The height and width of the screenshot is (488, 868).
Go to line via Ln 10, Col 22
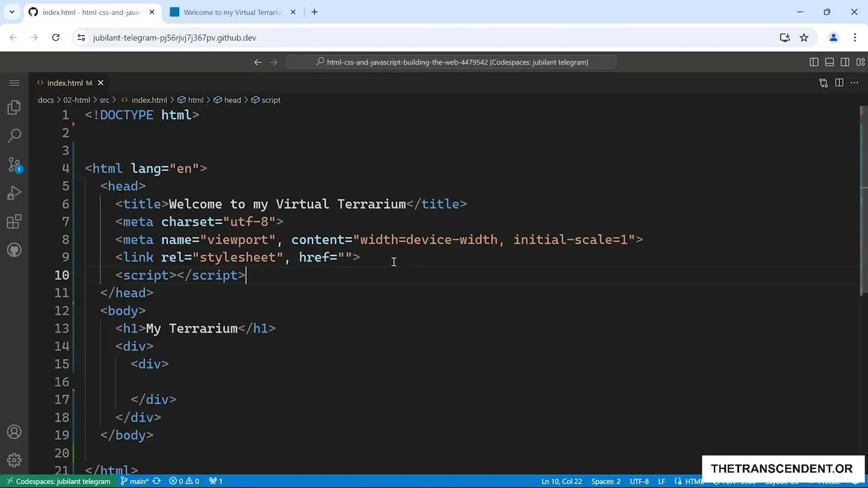click(561, 481)
